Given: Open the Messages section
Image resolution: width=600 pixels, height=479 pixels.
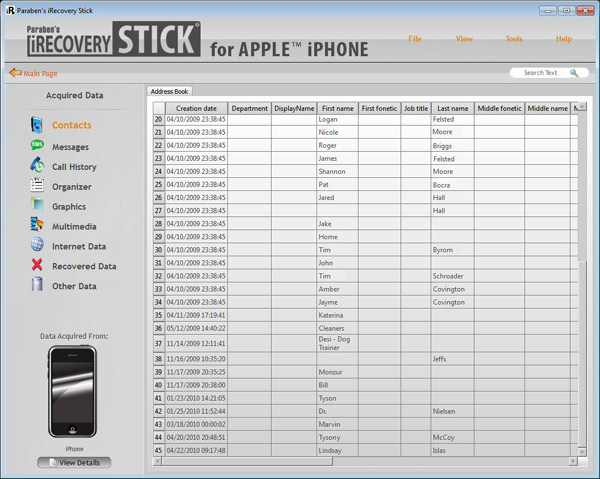Looking at the screenshot, I should click(70, 147).
